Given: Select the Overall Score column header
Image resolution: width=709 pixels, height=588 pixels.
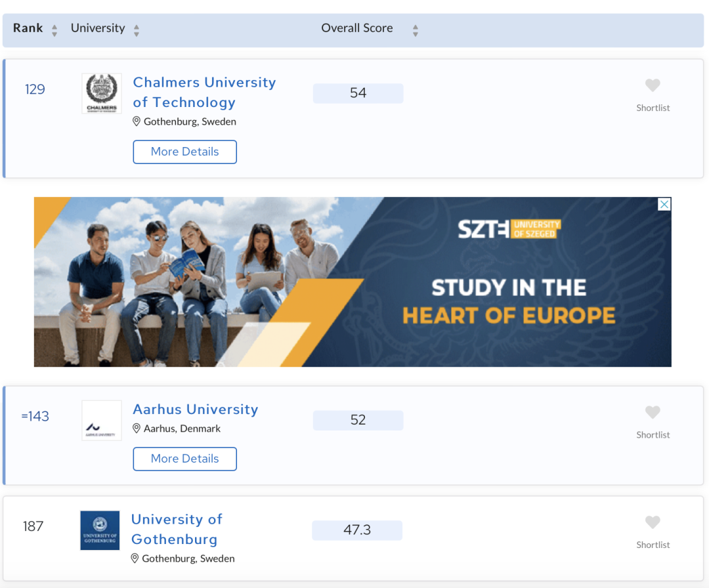Looking at the screenshot, I should [356, 28].
